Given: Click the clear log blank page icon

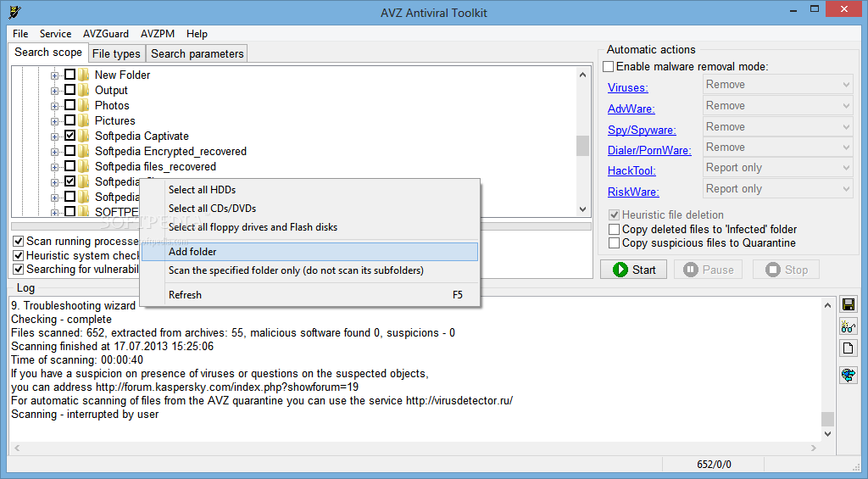Looking at the screenshot, I should coord(848,348).
